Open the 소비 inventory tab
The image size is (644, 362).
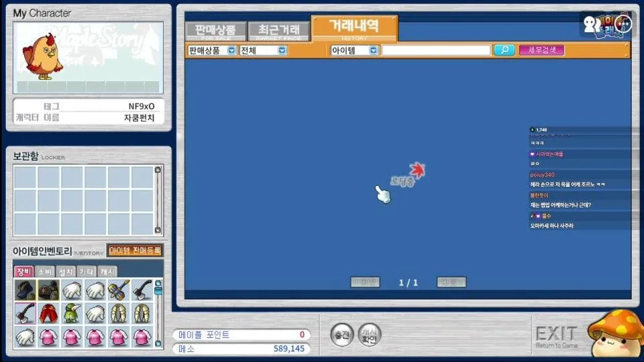point(45,271)
